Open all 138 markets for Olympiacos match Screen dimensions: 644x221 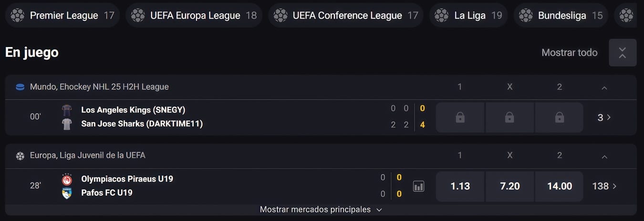604,186
